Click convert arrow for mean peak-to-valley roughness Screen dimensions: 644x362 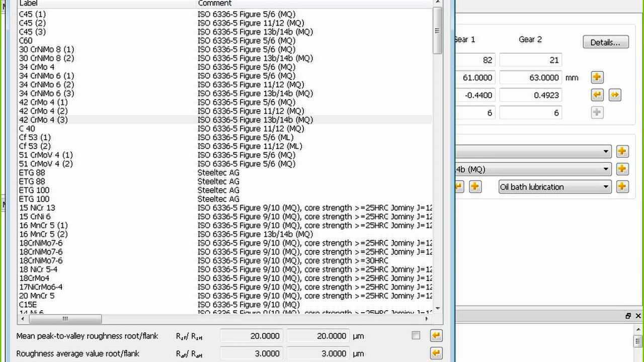(x=436, y=336)
